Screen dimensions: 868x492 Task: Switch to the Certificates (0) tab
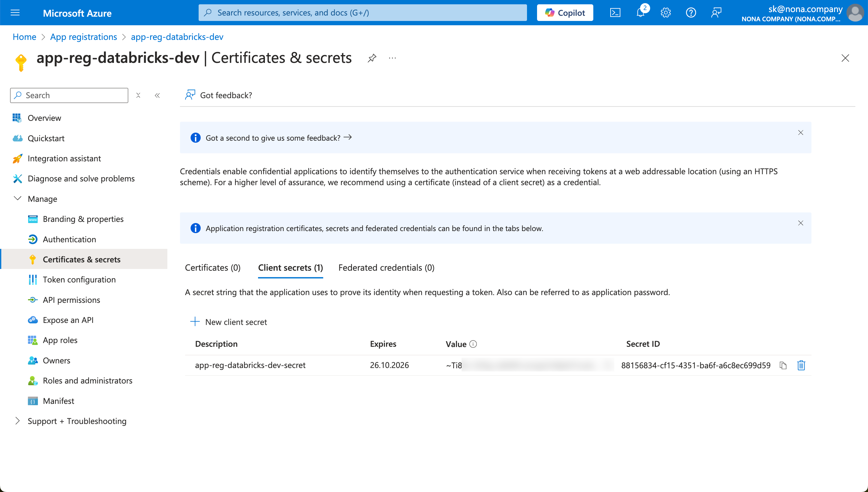[212, 268]
